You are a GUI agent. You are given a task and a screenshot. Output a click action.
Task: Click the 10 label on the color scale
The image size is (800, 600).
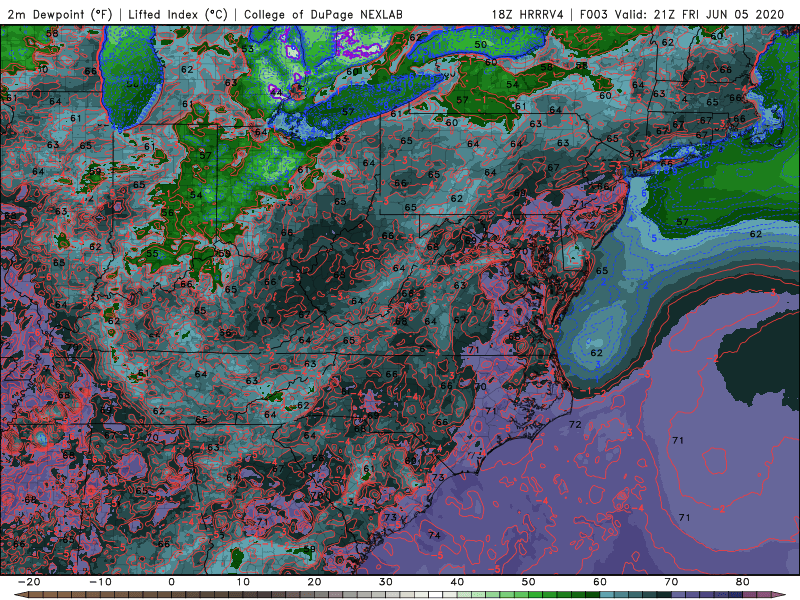pos(243,582)
